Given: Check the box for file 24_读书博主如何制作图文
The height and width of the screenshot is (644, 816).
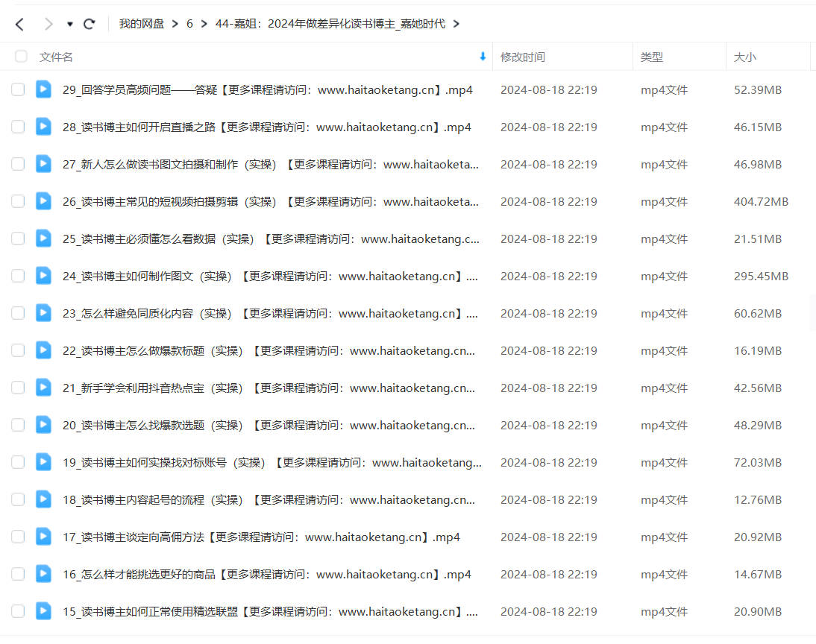Looking at the screenshot, I should coord(18,276).
